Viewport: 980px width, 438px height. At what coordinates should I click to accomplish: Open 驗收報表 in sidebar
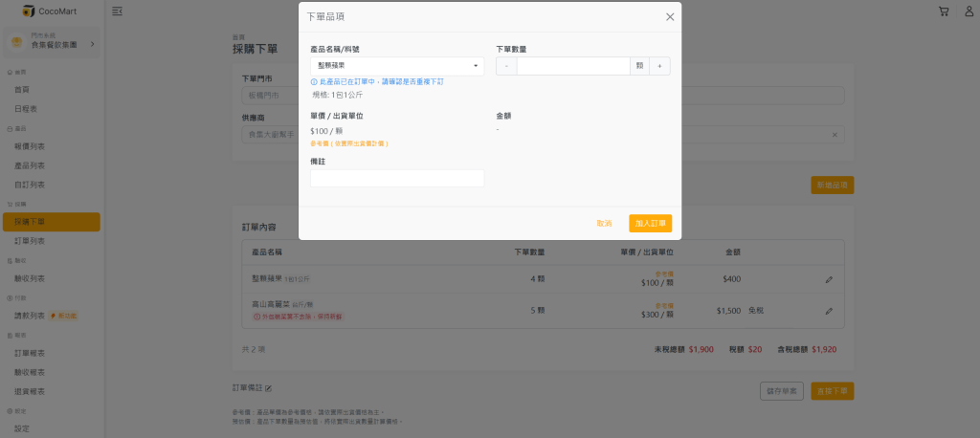[x=30, y=372]
